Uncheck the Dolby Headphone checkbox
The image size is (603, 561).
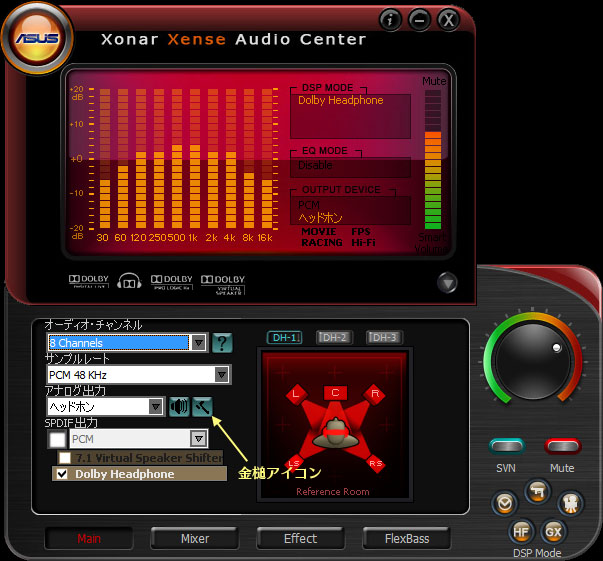click(x=62, y=474)
